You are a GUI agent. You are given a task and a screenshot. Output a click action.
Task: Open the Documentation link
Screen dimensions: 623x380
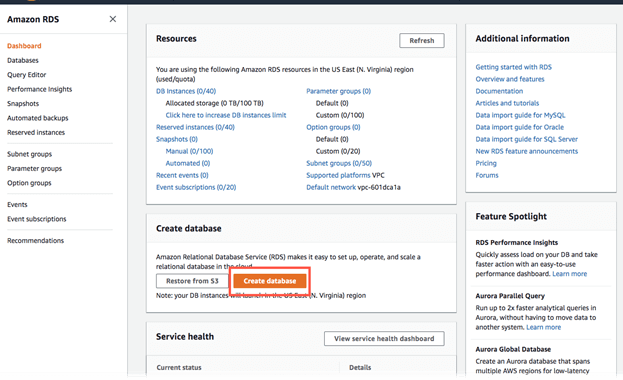(499, 91)
